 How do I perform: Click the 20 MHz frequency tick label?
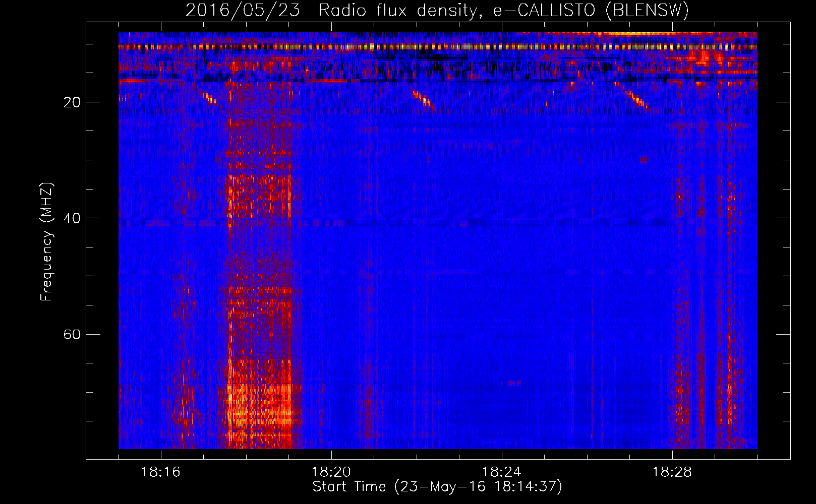(72, 102)
